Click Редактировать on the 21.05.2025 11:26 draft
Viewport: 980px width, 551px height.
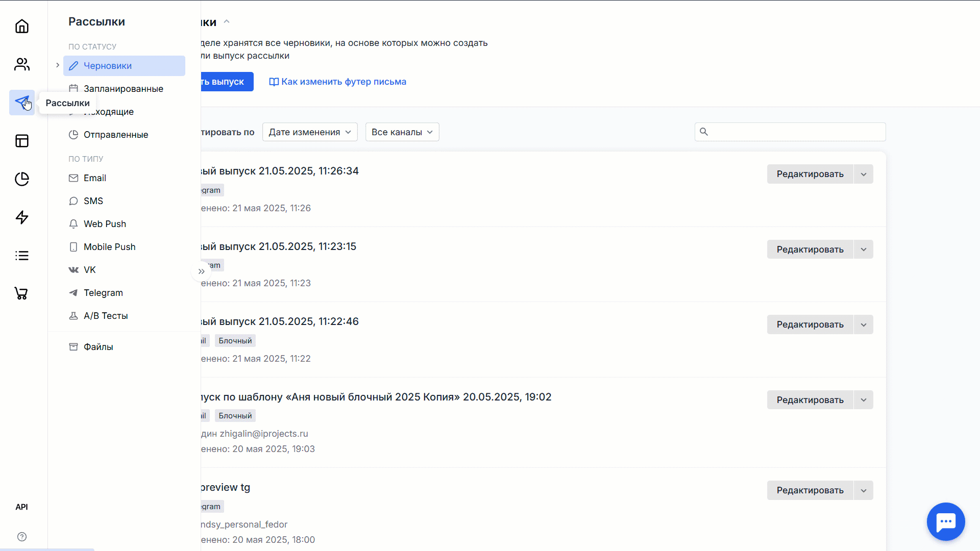click(x=810, y=174)
